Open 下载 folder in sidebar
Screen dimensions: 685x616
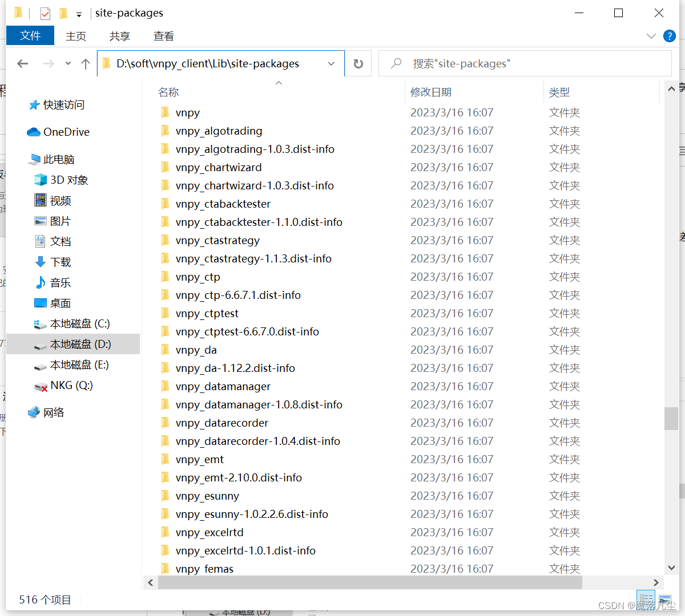coord(61,262)
